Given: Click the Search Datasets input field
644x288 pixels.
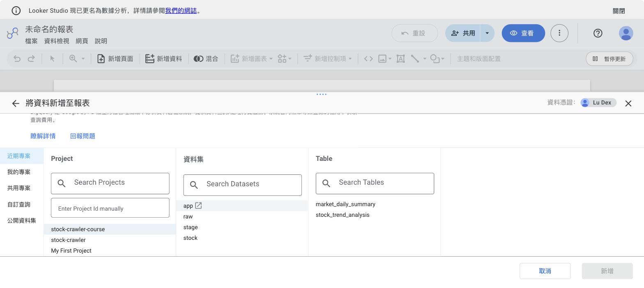Looking at the screenshot, I should point(242,185).
